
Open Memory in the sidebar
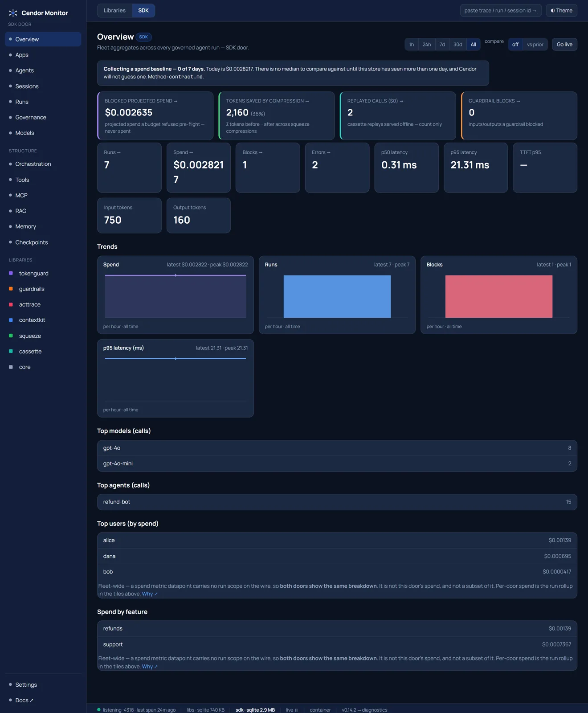[x=43, y=226]
